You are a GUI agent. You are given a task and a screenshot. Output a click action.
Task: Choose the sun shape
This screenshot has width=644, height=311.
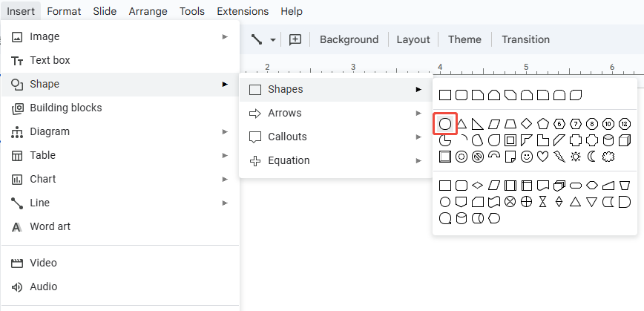pyautogui.click(x=576, y=157)
